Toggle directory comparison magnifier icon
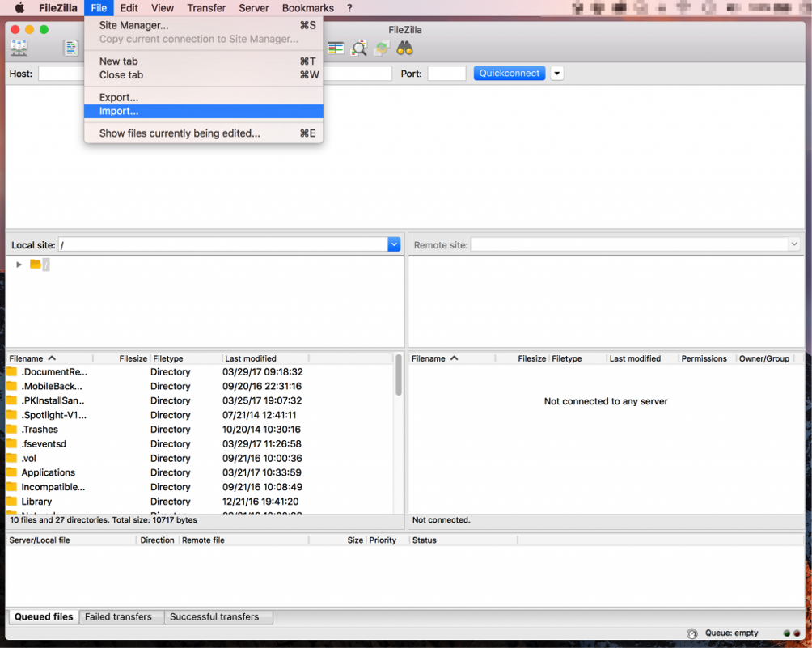This screenshot has height=648, width=812. (358, 49)
